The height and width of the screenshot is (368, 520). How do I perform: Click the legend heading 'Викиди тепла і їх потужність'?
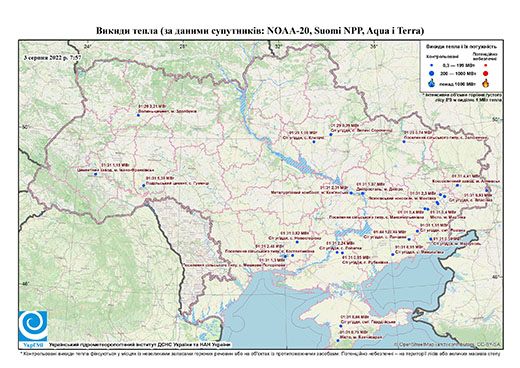(461, 47)
